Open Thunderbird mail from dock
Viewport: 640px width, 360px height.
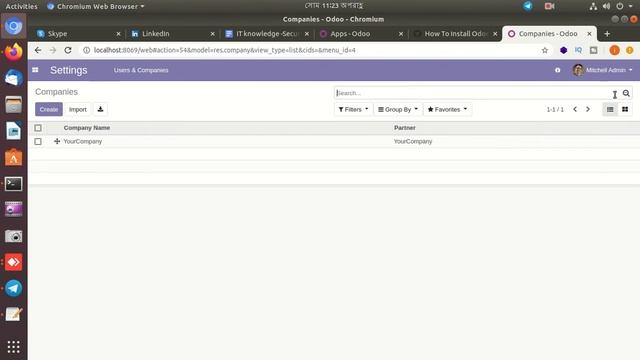(13, 78)
